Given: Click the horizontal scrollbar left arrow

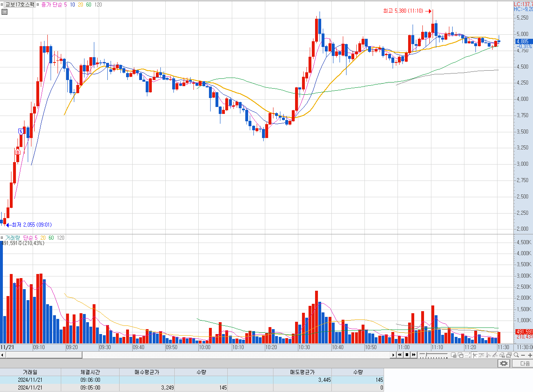Looking at the screenshot, I should [x=2, y=355].
